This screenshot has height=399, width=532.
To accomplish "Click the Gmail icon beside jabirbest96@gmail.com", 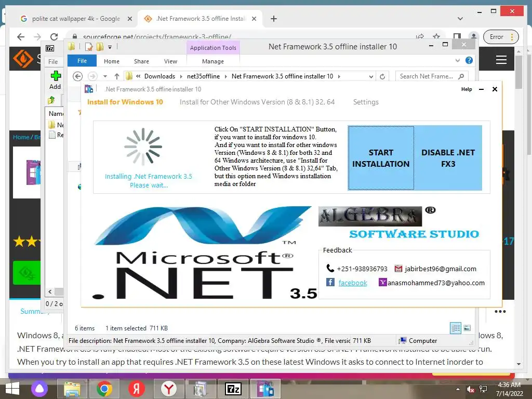I will point(398,269).
